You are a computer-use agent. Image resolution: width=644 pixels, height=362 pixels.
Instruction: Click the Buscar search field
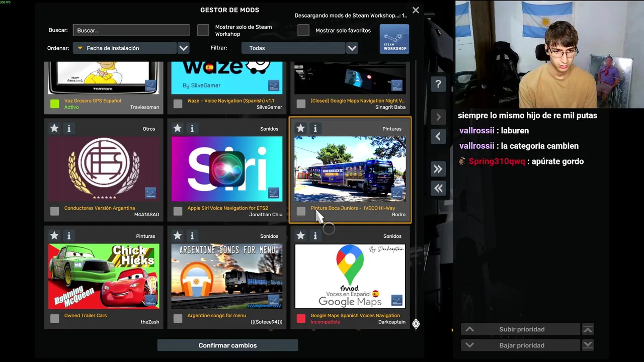[x=131, y=30]
